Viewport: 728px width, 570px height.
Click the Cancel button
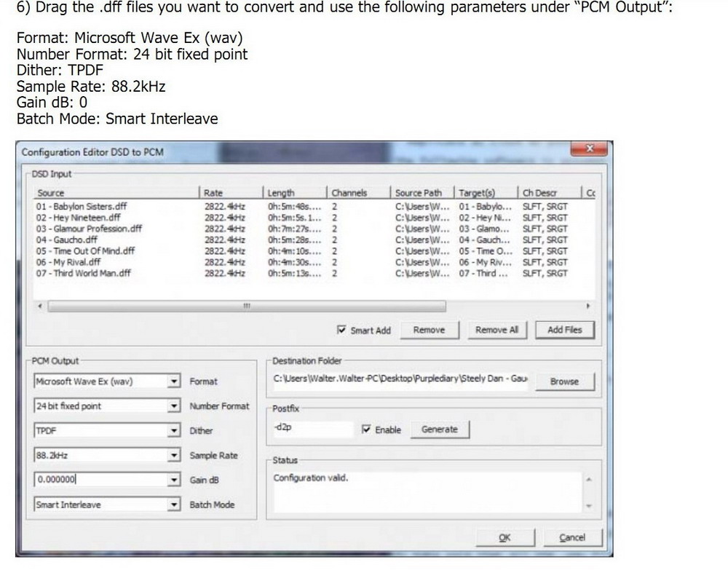(572, 537)
